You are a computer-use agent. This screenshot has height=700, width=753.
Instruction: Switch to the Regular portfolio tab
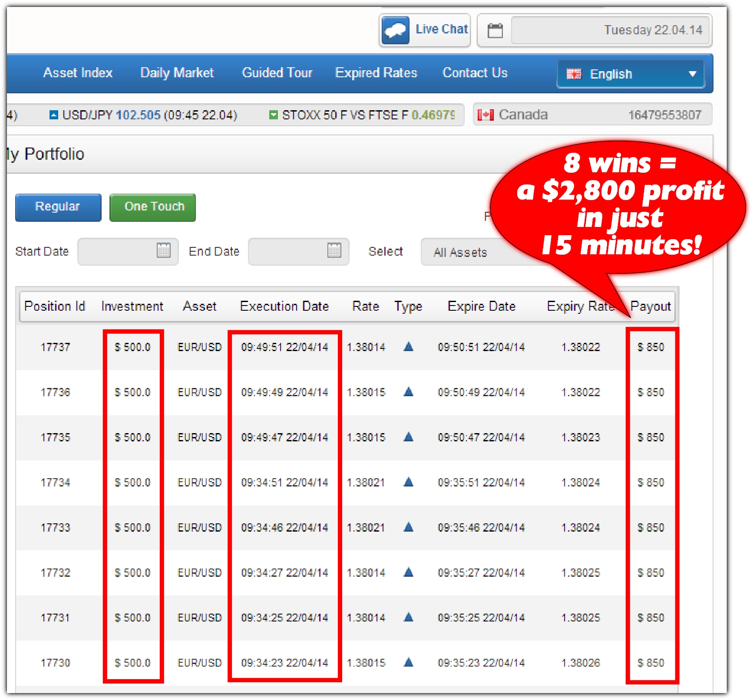tap(58, 207)
